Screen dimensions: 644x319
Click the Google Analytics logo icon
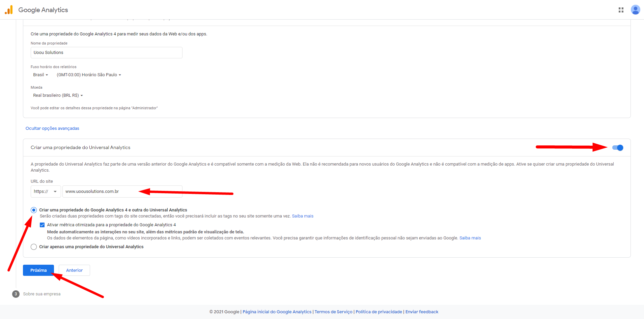point(9,10)
